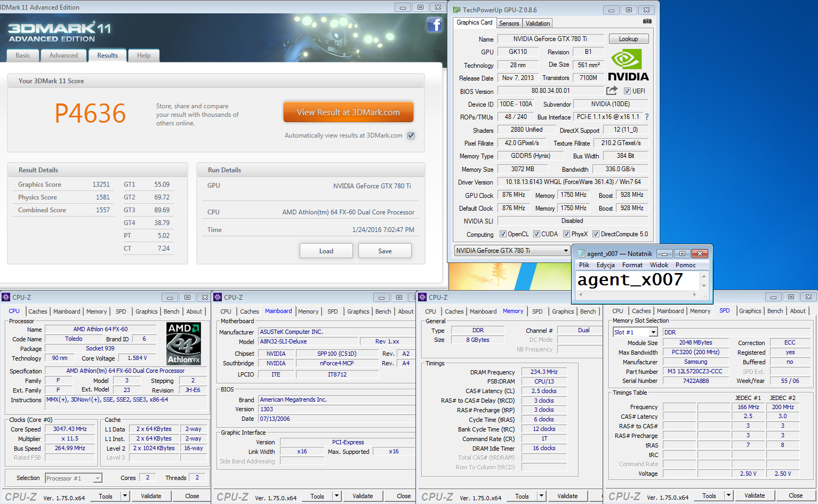Click the Graphics Score value 13251

point(101,185)
